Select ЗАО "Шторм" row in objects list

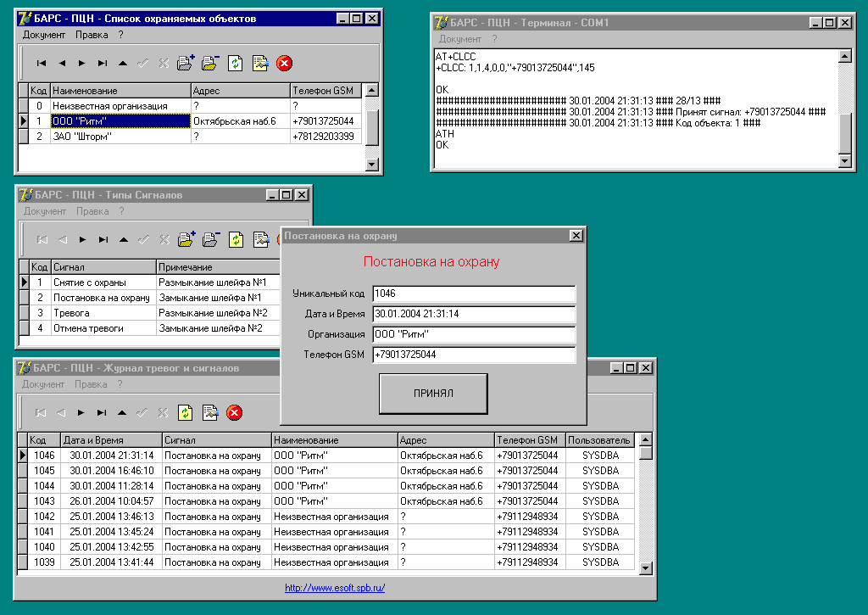coord(191,137)
